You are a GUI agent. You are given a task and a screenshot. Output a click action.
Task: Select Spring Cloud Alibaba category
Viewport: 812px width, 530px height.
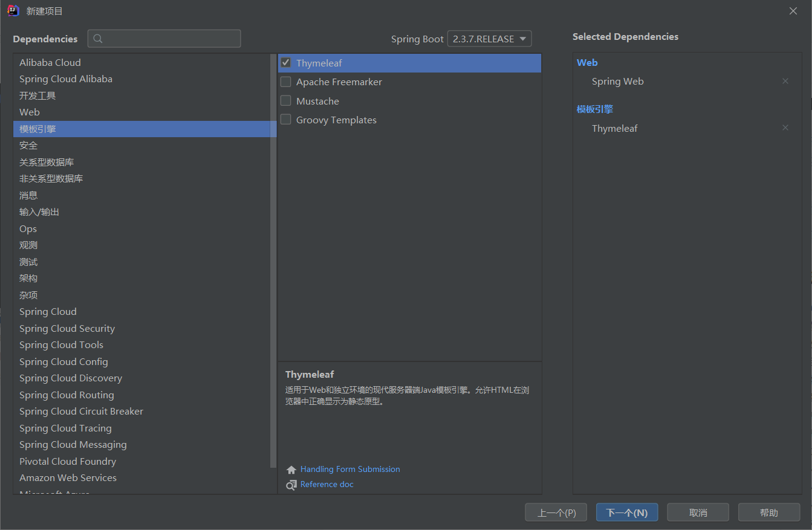coord(141,79)
